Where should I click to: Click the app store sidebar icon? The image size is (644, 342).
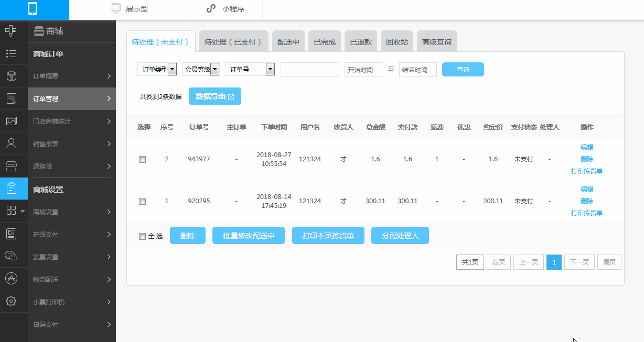[x=11, y=278]
